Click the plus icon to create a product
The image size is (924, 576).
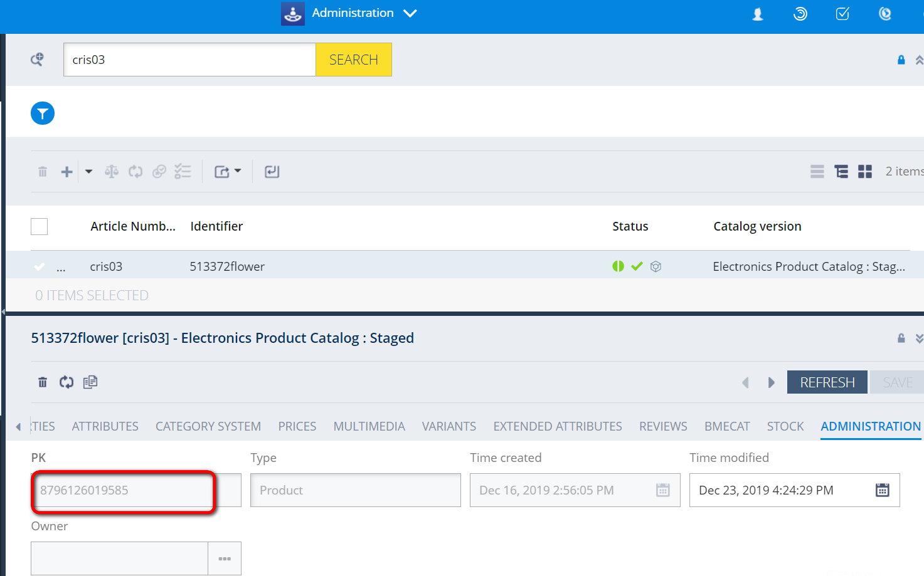pos(66,172)
